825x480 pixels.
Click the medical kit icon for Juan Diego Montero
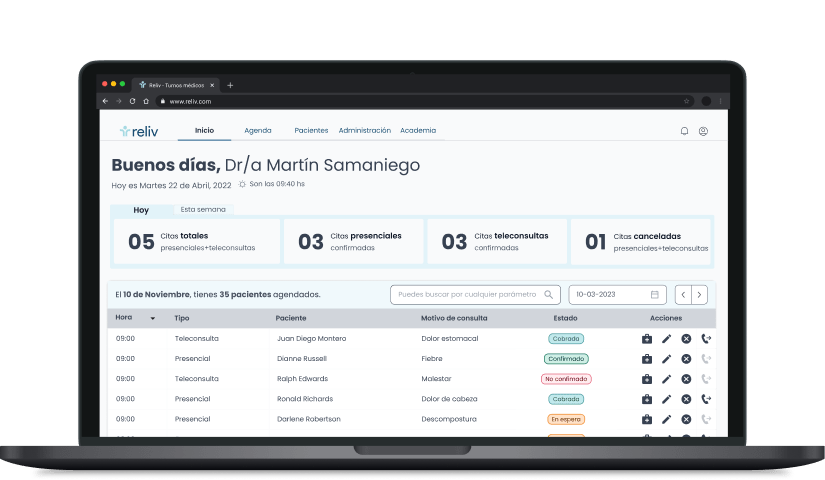[x=647, y=339]
